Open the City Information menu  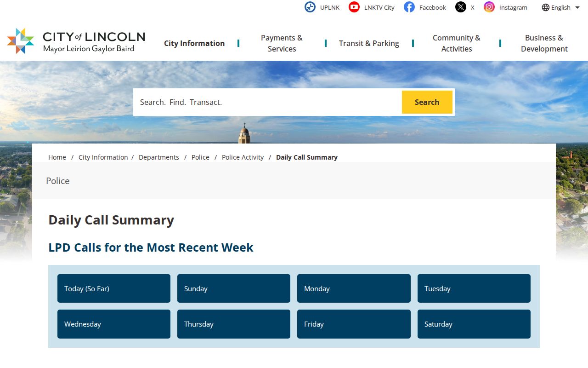click(194, 43)
